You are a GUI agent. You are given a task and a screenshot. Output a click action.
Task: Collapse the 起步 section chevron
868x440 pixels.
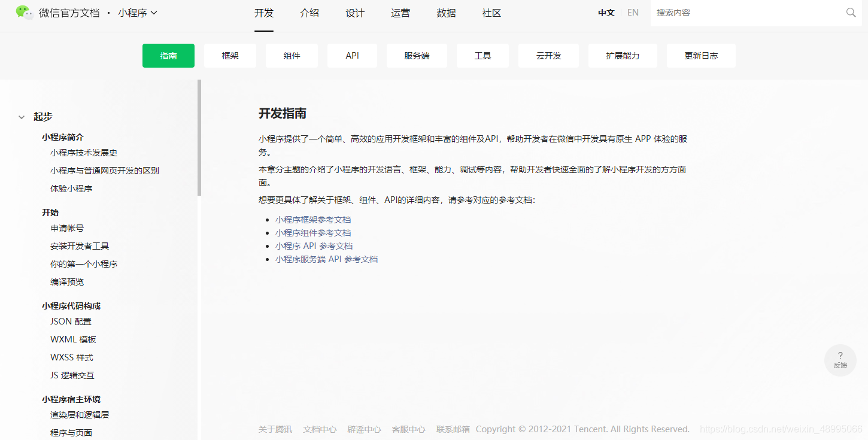[x=22, y=117]
